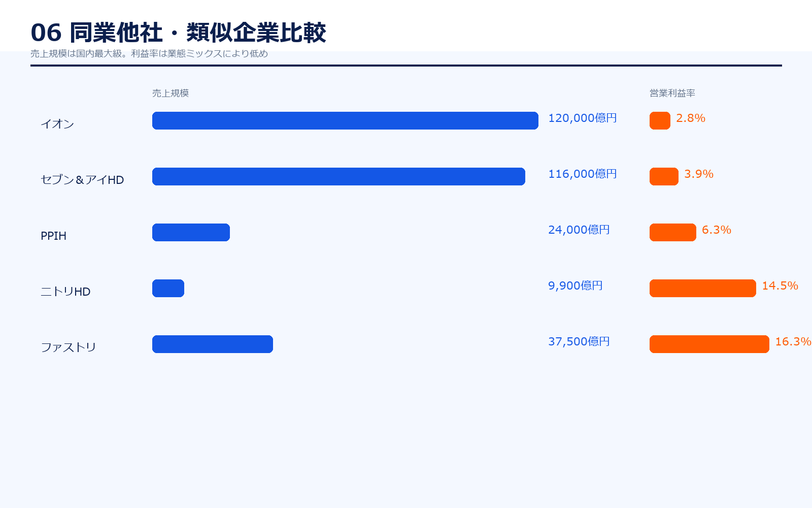Select the orange margin bar beside 6.3%
812x508 pixels.
click(x=673, y=232)
